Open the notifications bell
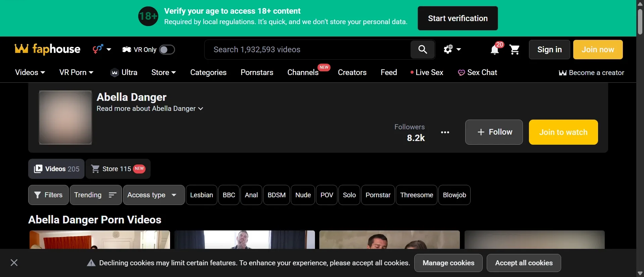Image resolution: width=644 pixels, height=277 pixels. coord(495,50)
